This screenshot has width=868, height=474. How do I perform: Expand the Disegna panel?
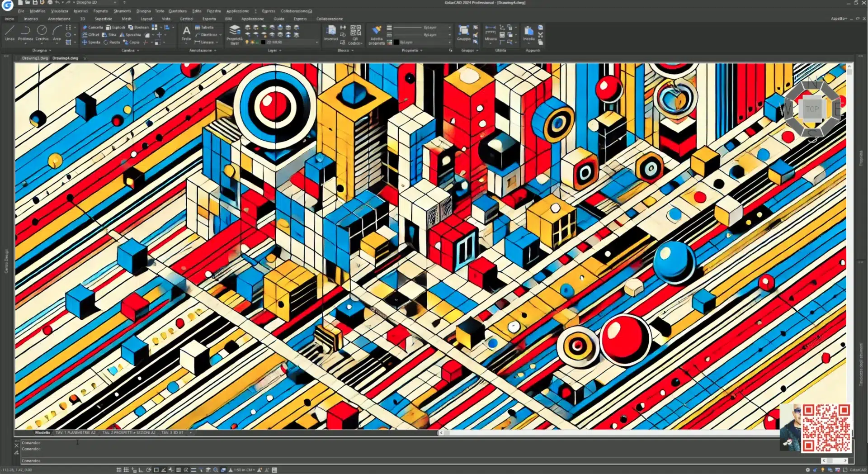pos(42,50)
